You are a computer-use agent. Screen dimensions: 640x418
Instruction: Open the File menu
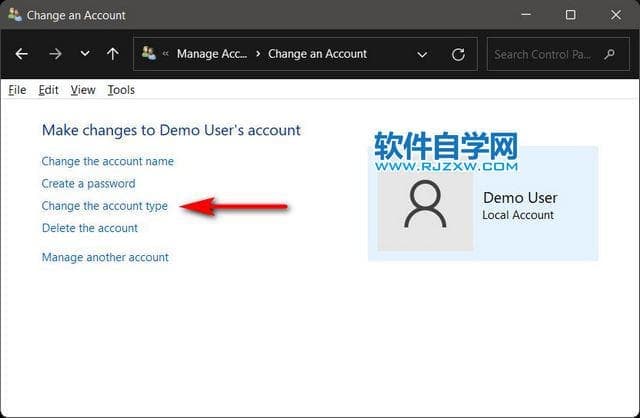(17, 90)
